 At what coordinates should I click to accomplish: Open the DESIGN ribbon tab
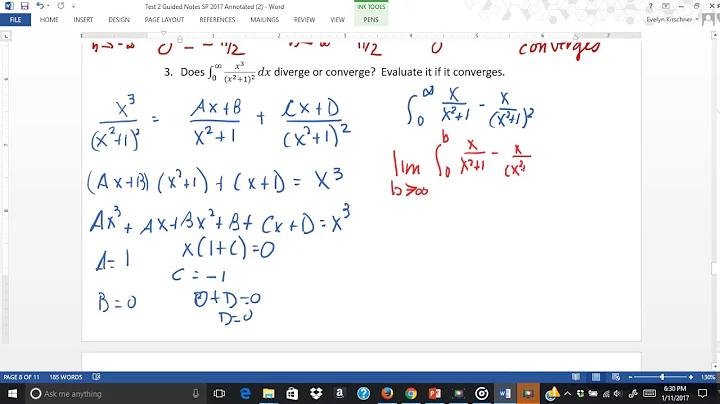click(119, 20)
